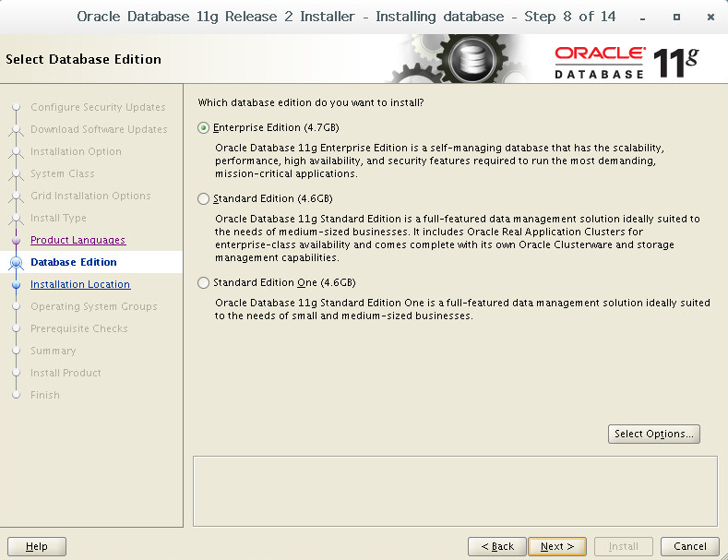
Task: Close the installer window
Action: coord(710,18)
